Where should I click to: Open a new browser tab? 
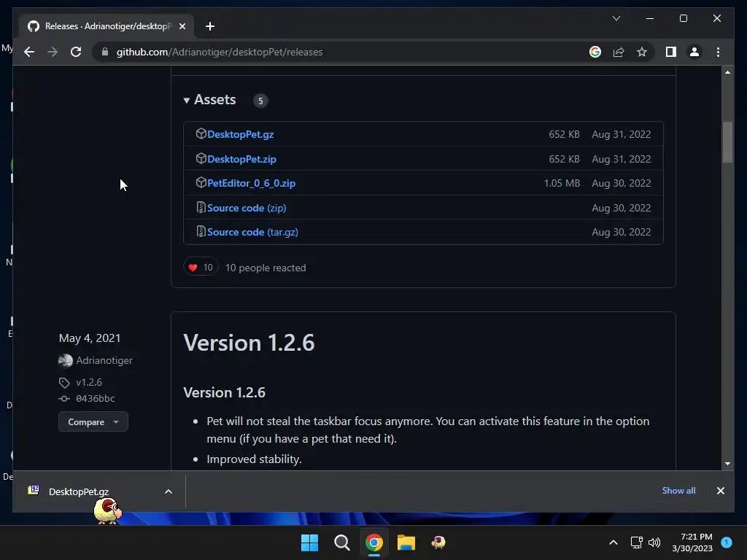point(210,26)
